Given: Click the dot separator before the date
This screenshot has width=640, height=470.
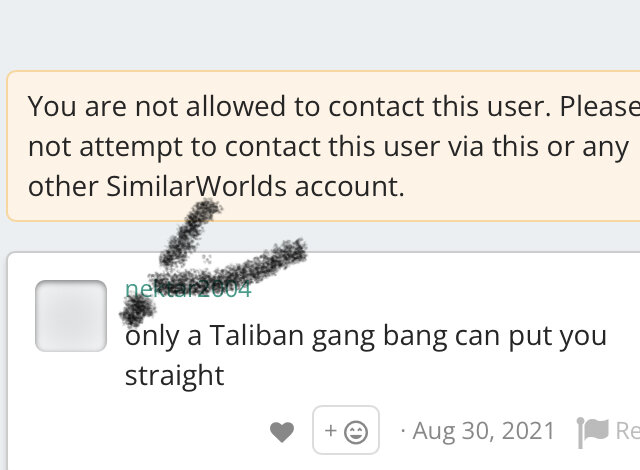Looking at the screenshot, I should point(403,431).
